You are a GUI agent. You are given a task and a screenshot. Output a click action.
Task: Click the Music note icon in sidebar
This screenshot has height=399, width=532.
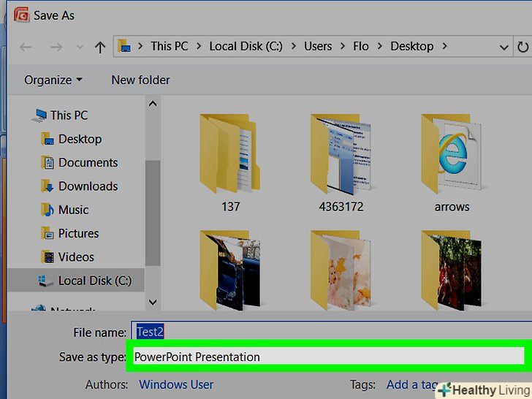pos(47,210)
